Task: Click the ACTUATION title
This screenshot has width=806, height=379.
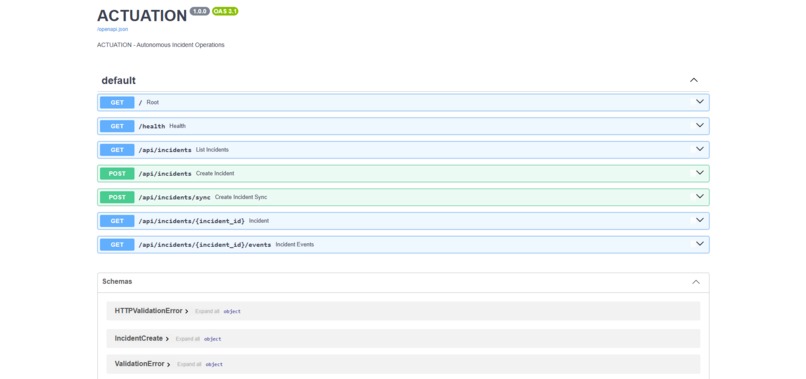Action: (142, 15)
